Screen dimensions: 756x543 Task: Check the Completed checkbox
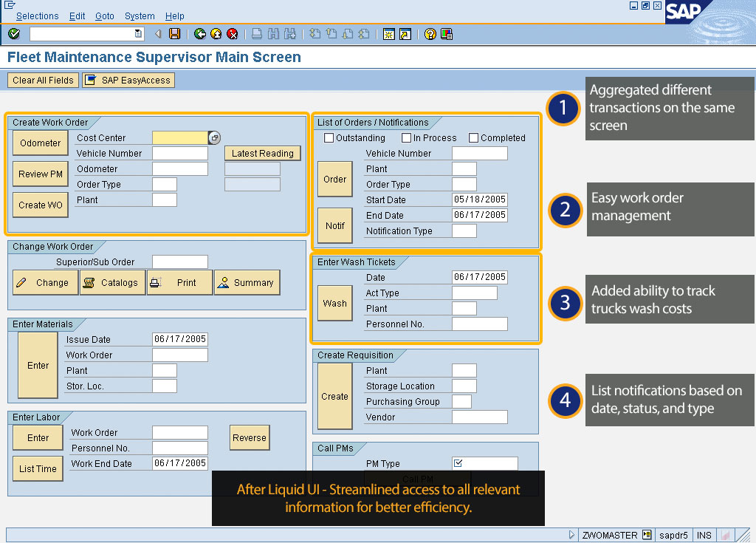point(474,138)
